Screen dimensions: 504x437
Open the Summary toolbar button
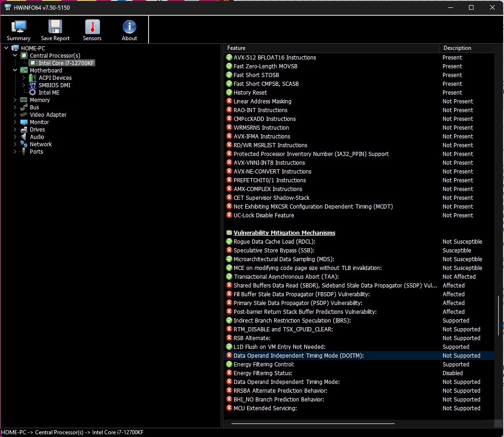[x=18, y=30]
